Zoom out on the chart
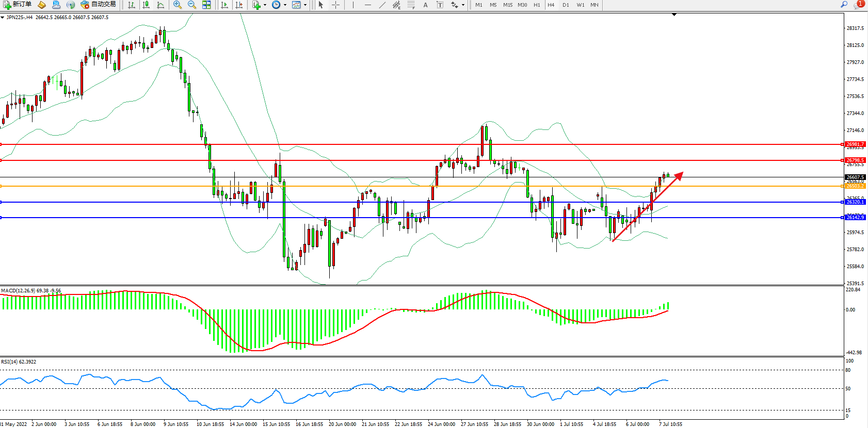868x428 pixels. [x=192, y=5]
